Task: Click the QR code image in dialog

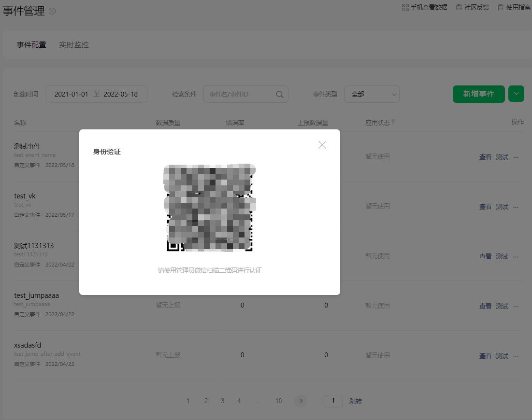Action: pyautogui.click(x=210, y=208)
